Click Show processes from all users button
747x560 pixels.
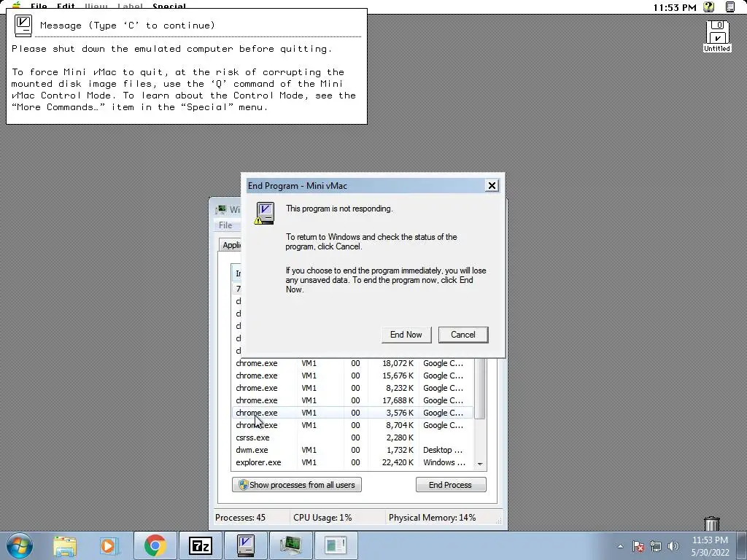point(297,485)
